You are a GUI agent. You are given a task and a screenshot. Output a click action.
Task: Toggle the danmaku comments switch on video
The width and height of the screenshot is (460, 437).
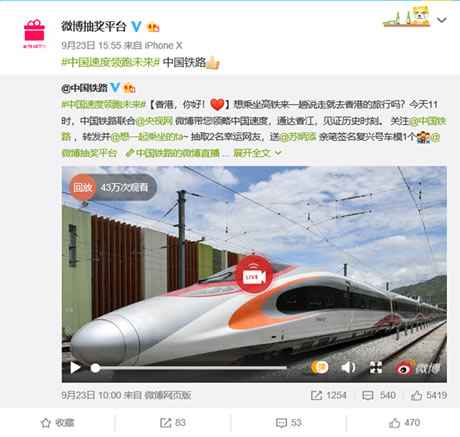[319, 367]
